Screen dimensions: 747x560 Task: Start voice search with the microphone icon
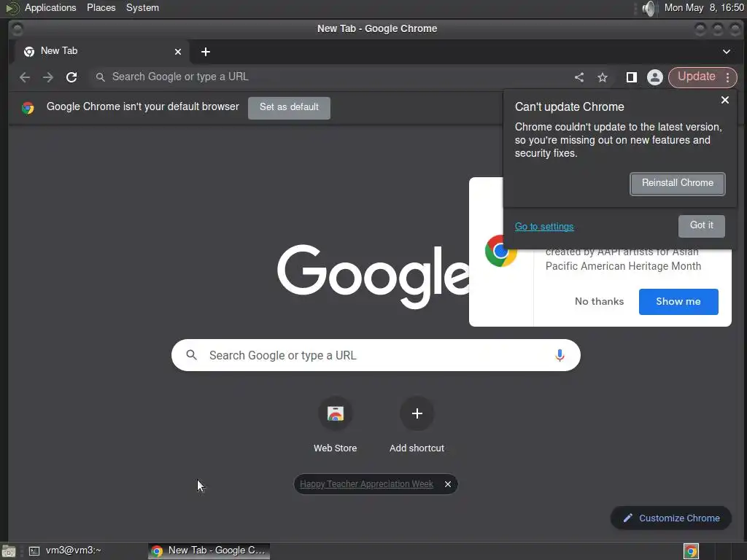point(560,355)
